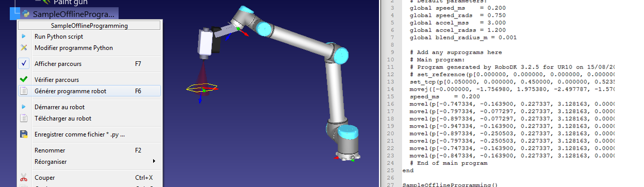The image size is (644, 187).
Task: Click the document icon beside Générer programme robot
Action: pos(24,91)
